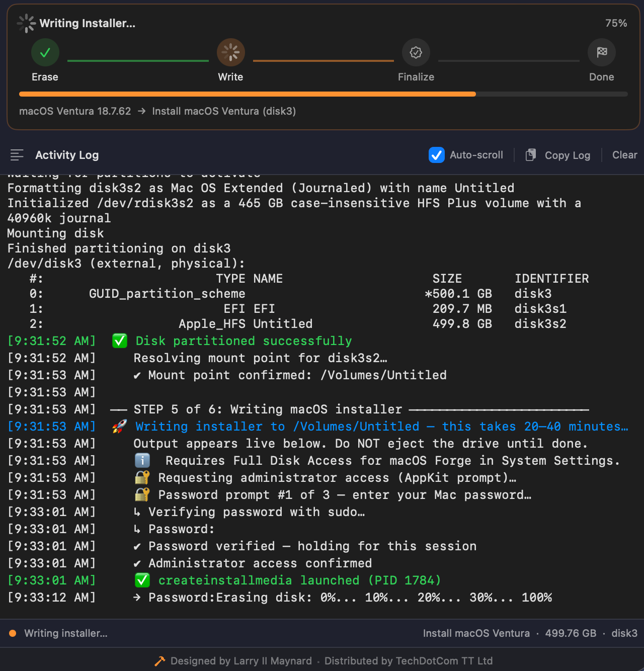The image size is (644, 671).
Task: Click the 'Erasing disk: 0%... 100%' log line
Action: tap(343, 598)
